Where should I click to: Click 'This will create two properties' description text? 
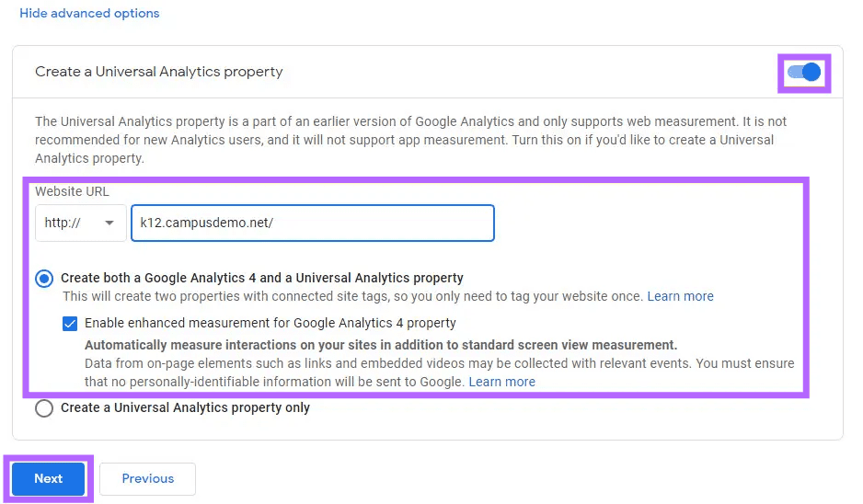pos(352,296)
